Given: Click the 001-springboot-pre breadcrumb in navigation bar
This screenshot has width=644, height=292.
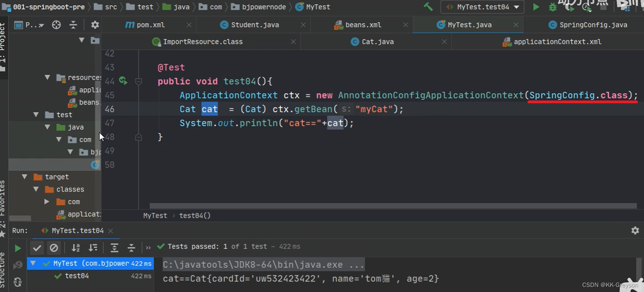Looking at the screenshot, I should (44, 7).
